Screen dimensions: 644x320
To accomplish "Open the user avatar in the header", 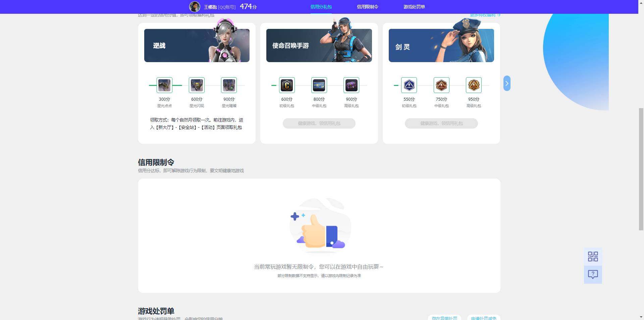I will 195,7.
